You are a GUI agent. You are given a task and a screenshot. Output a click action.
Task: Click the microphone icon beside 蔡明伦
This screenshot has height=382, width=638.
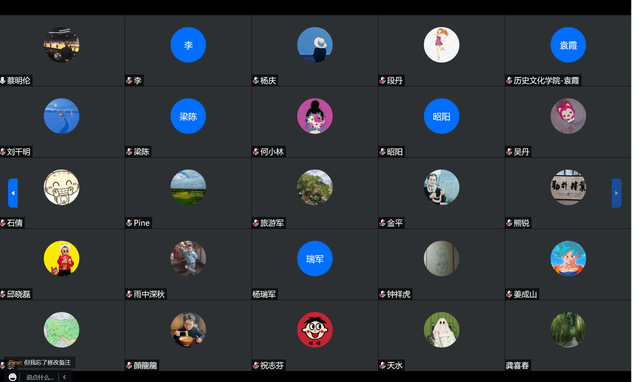(x=3, y=81)
